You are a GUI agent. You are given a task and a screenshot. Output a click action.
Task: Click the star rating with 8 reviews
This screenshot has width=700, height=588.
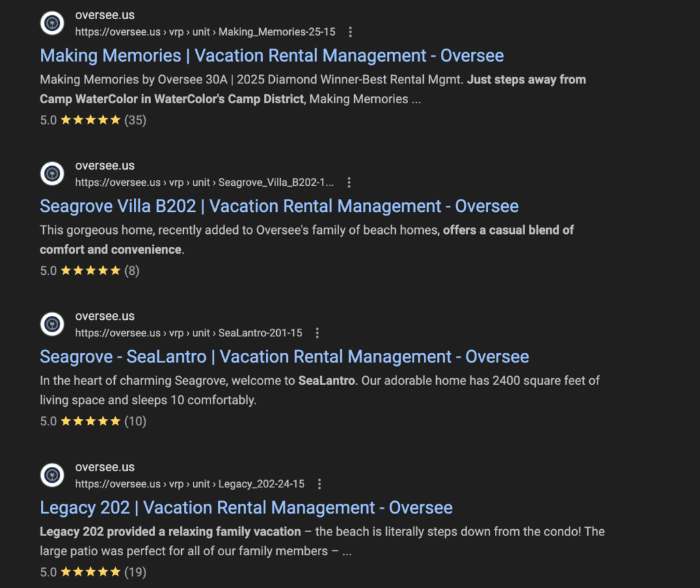90,271
